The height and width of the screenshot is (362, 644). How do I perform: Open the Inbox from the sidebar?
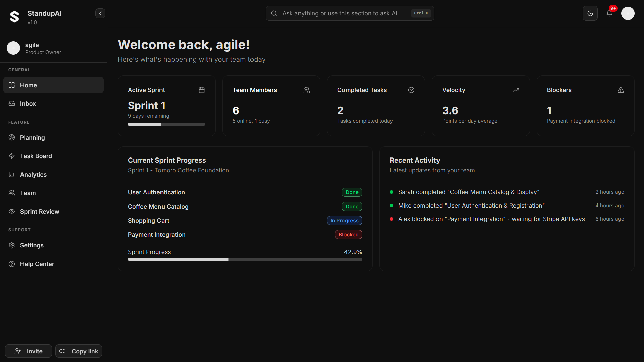click(x=28, y=104)
